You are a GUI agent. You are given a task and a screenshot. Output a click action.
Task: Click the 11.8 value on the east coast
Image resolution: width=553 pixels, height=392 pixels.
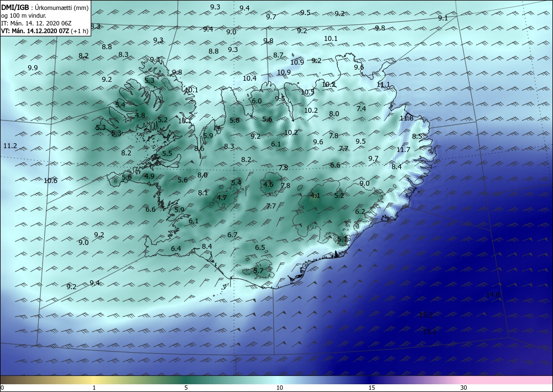pos(406,118)
